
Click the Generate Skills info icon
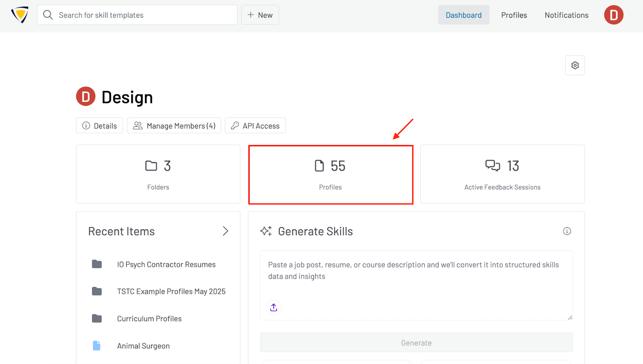click(x=567, y=231)
